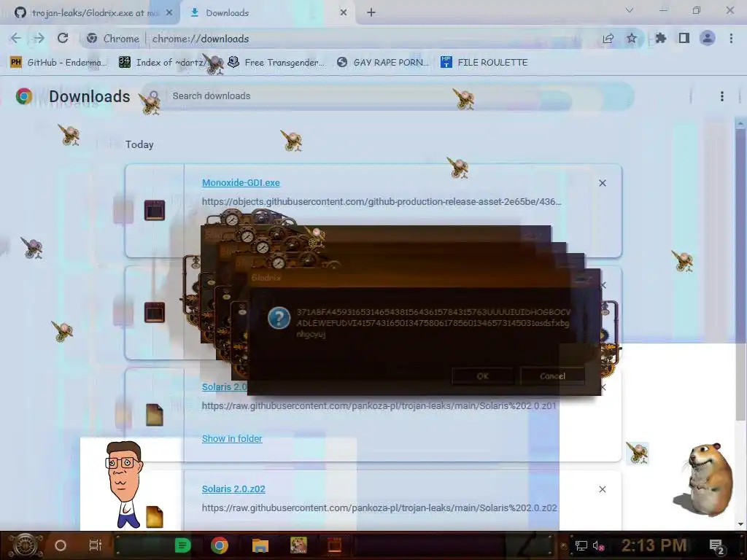The width and height of the screenshot is (747, 560).
Task: Open the notification center icon
Action: tap(718, 547)
